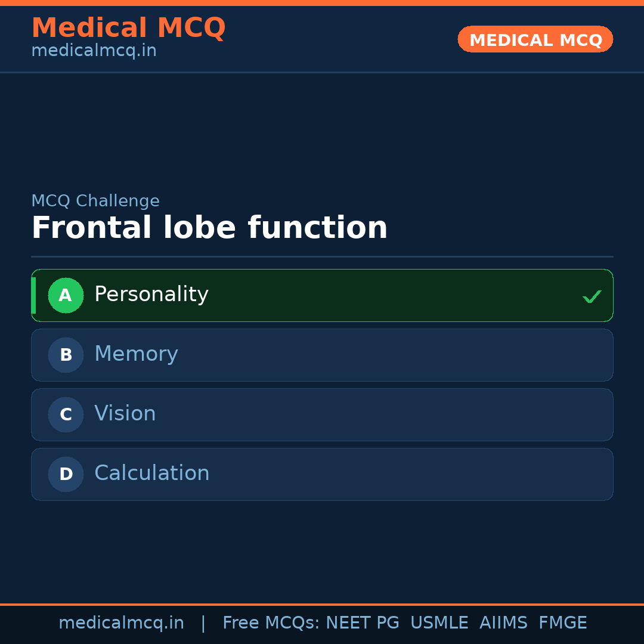
Task: Visit the medicalmcq.in footer link
Action: [121, 622]
